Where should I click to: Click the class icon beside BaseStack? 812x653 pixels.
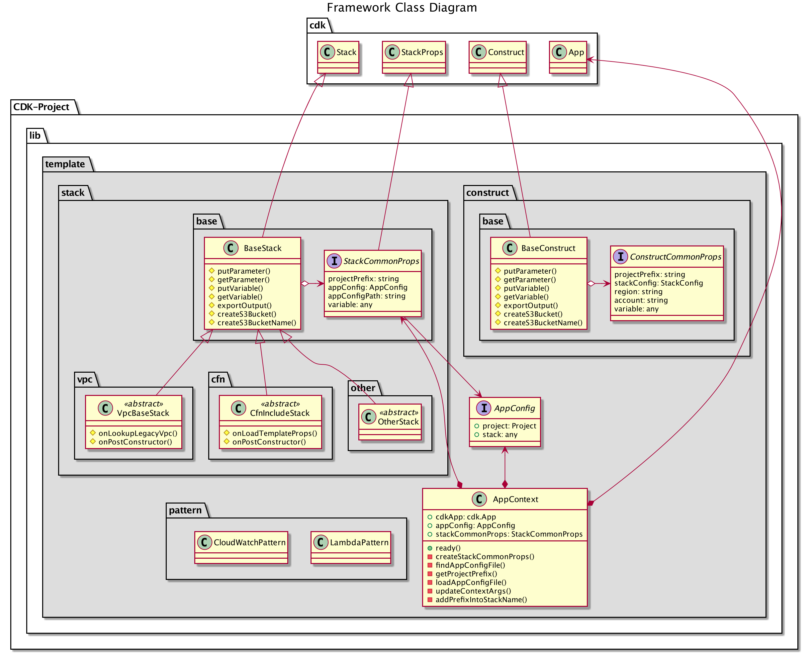pos(230,248)
